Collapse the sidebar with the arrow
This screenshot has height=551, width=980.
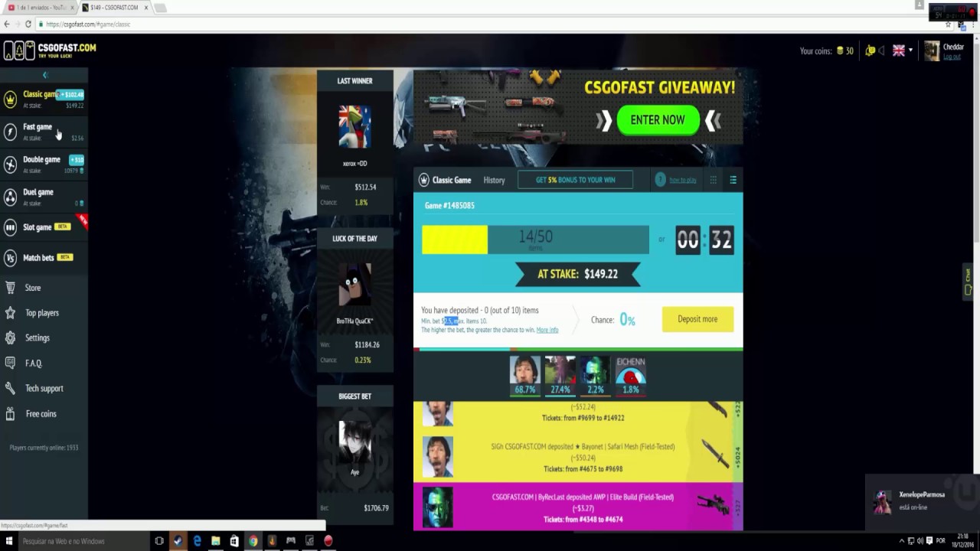[x=44, y=75]
